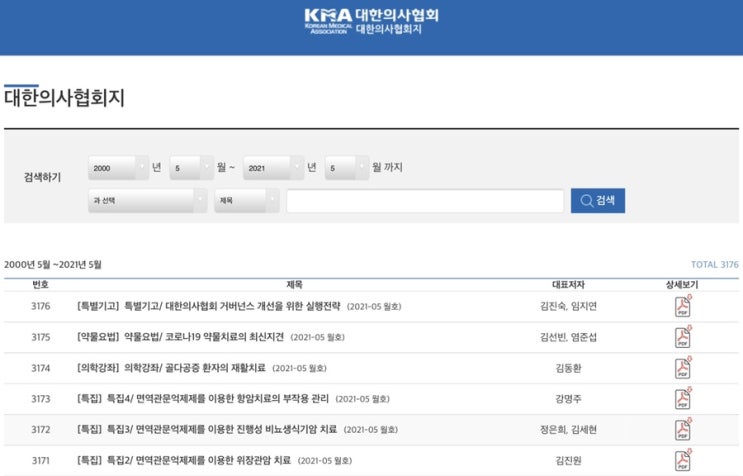
Task: Open PDF for article 3176
Action: (x=683, y=306)
